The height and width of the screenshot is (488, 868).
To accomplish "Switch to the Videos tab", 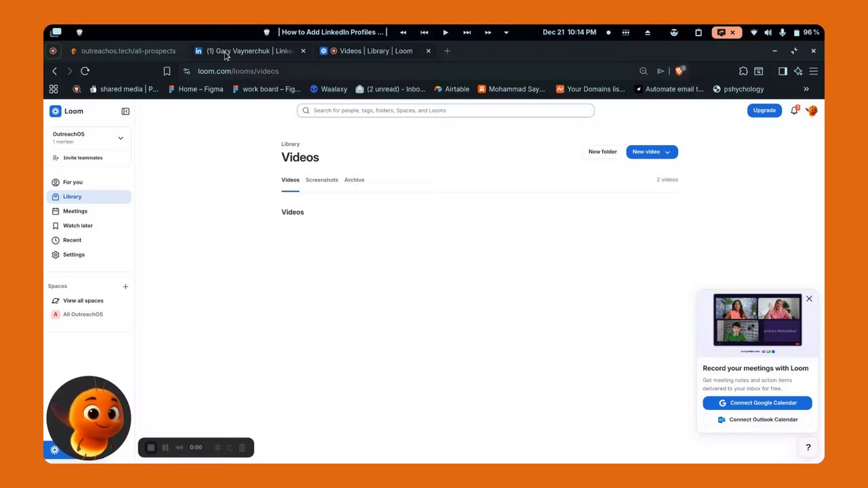I will click(x=290, y=180).
